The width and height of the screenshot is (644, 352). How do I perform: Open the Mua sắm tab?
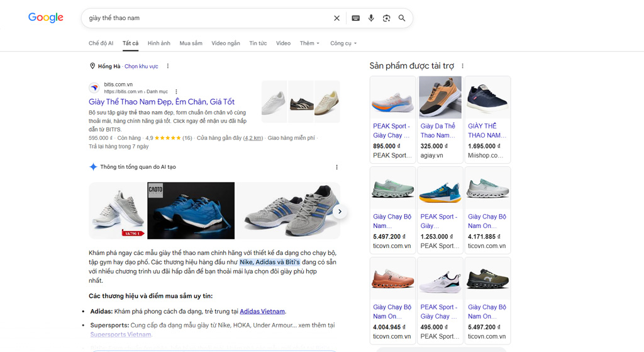coord(191,43)
